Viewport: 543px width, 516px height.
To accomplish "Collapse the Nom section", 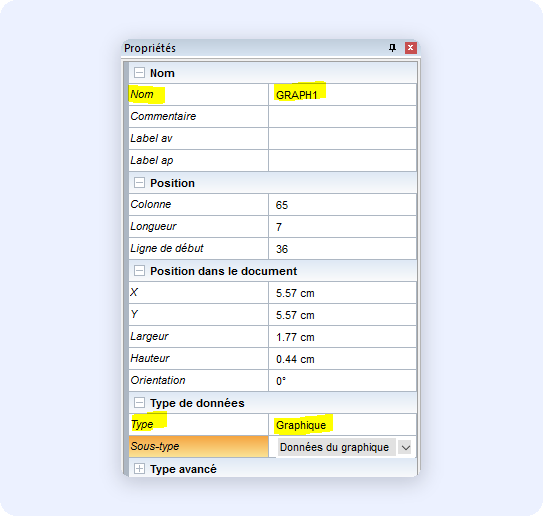I will (139, 73).
